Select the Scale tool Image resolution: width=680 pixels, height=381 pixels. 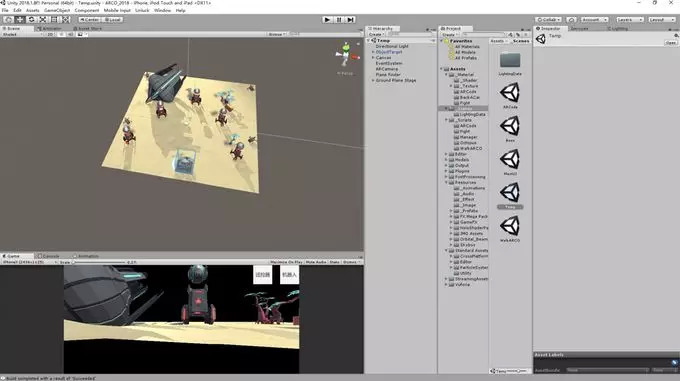(x=42, y=20)
